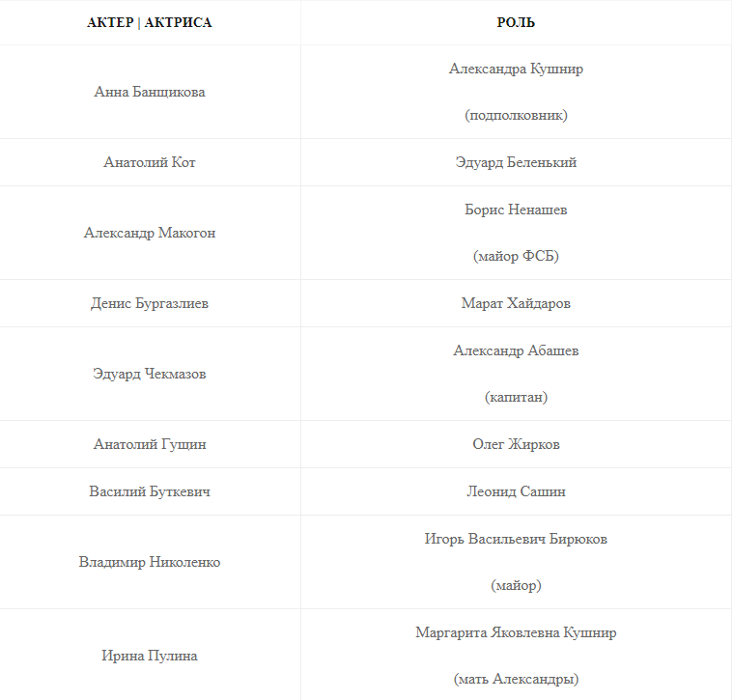Select the actress name Ирина Пулина
Image resolution: width=733 pixels, height=700 pixels.
[x=150, y=656]
